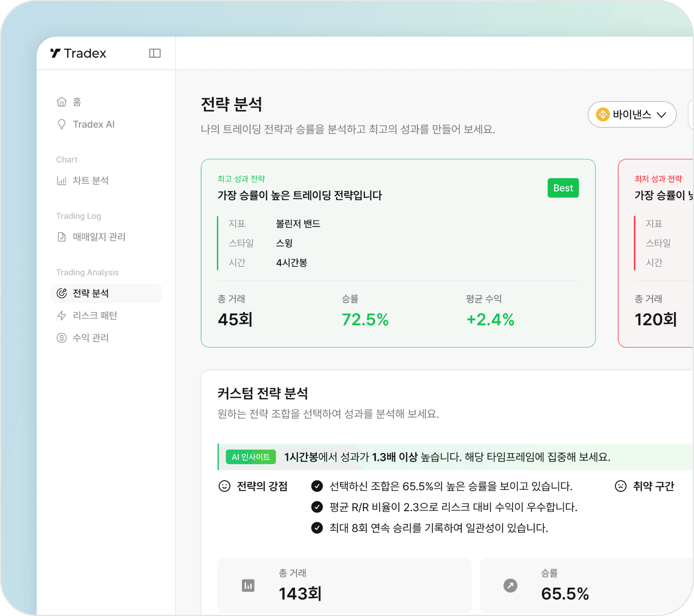The width and height of the screenshot is (694, 616).
Task: Click the 45회 총 거래 value
Action: (x=235, y=319)
